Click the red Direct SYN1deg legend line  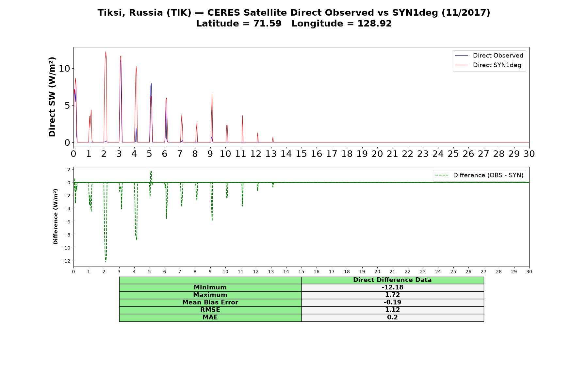click(x=461, y=65)
